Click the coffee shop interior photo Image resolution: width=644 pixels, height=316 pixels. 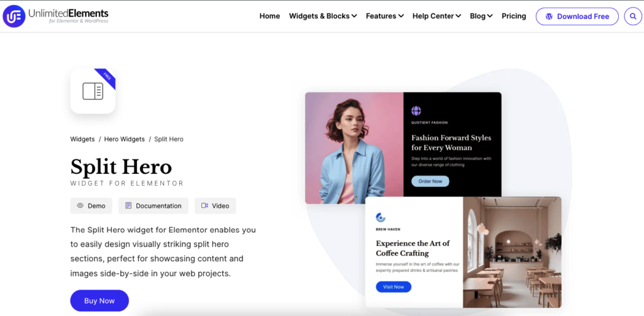pos(512,252)
